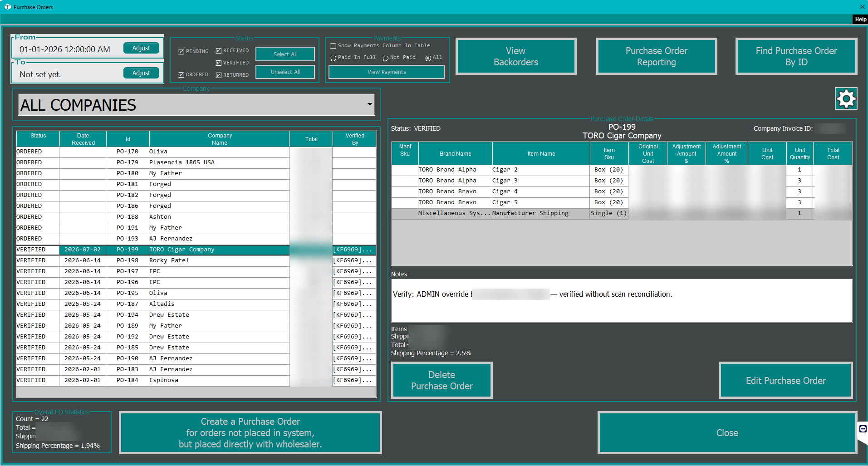The width and height of the screenshot is (868, 466).
Task: Open settings gear icon
Action: tap(846, 98)
